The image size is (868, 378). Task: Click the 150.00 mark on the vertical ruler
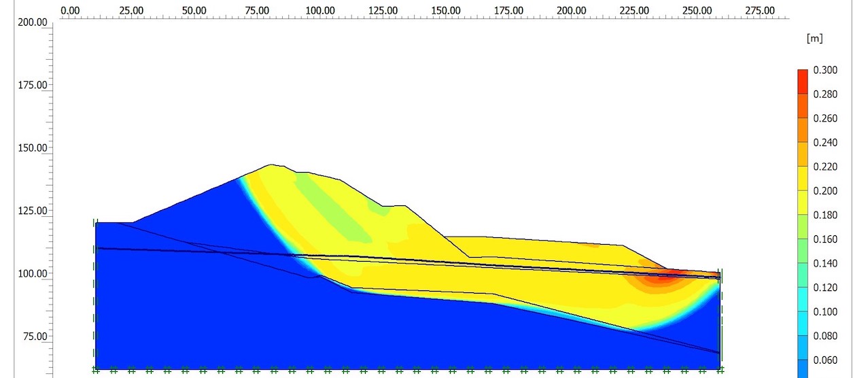pos(33,148)
